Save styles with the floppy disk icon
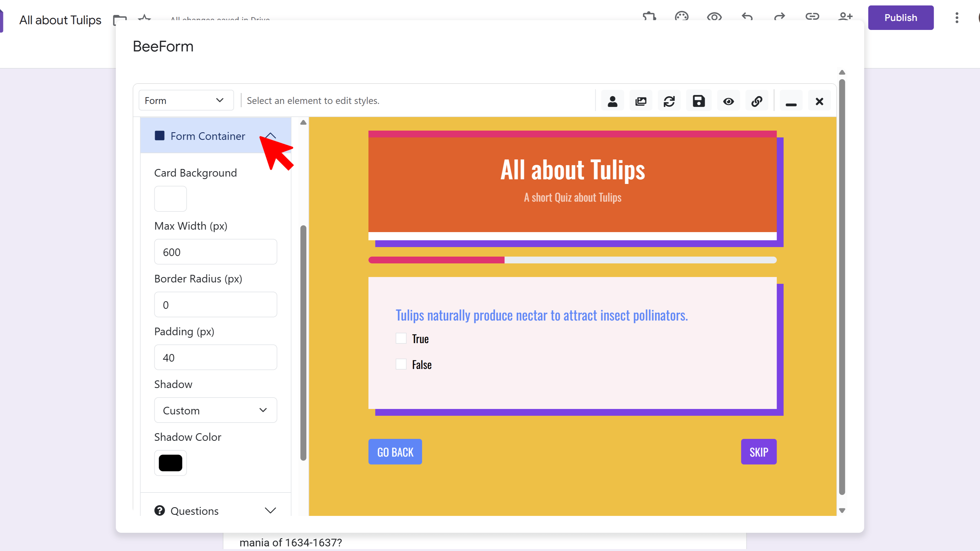Screen dimensions: 980x551 coord(699,101)
